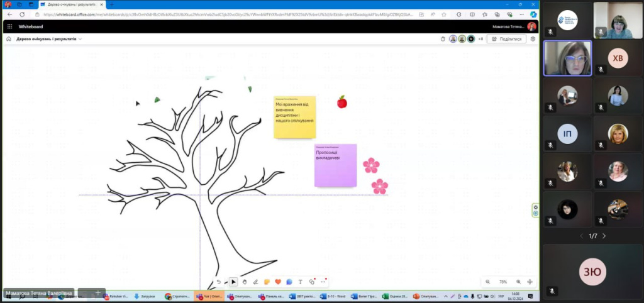Undo the last whiteboard action
The image size is (644, 303).
tap(218, 282)
